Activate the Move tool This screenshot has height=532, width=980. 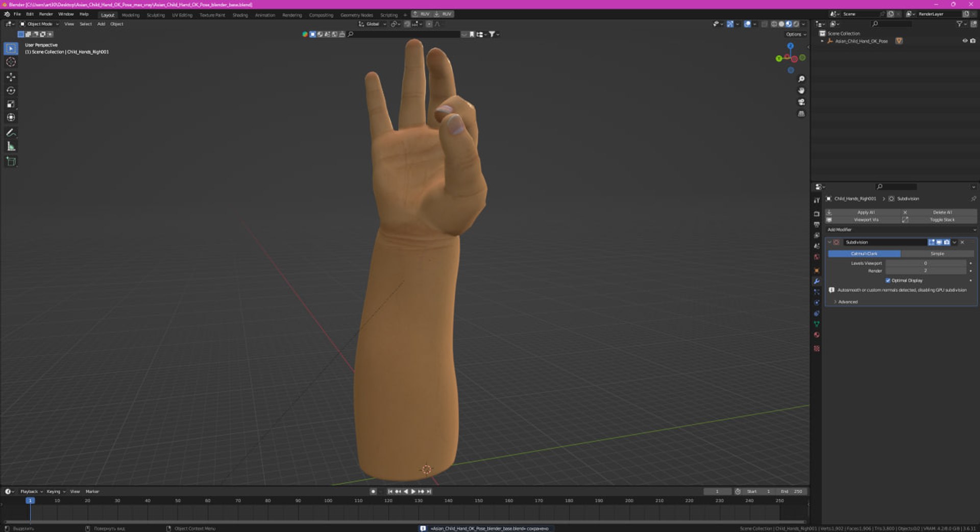[11, 77]
